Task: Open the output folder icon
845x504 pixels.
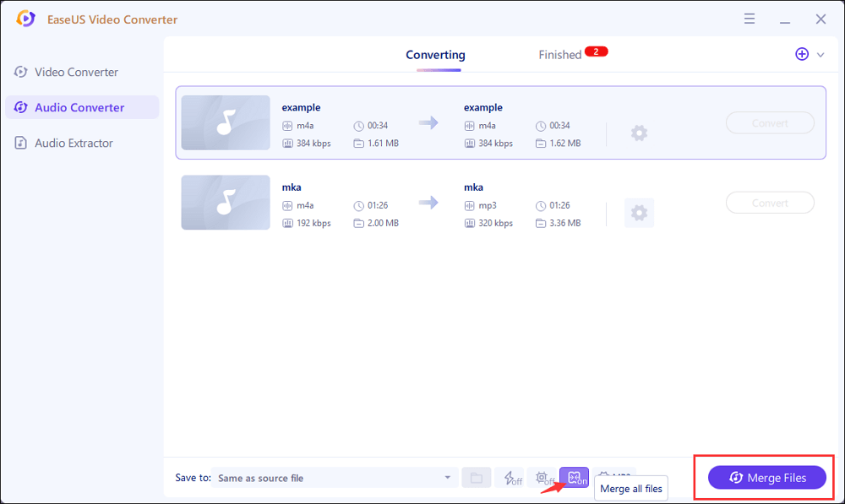Action: click(x=476, y=478)
